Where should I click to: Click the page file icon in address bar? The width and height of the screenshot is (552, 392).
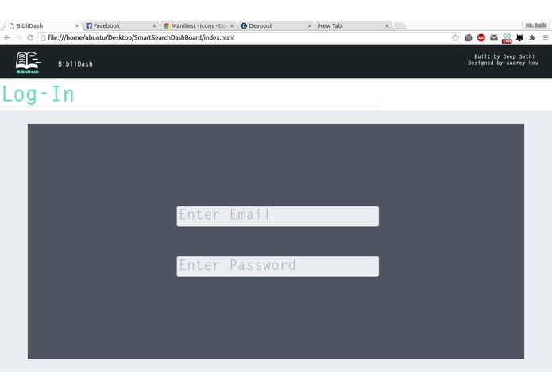point(43,37)
